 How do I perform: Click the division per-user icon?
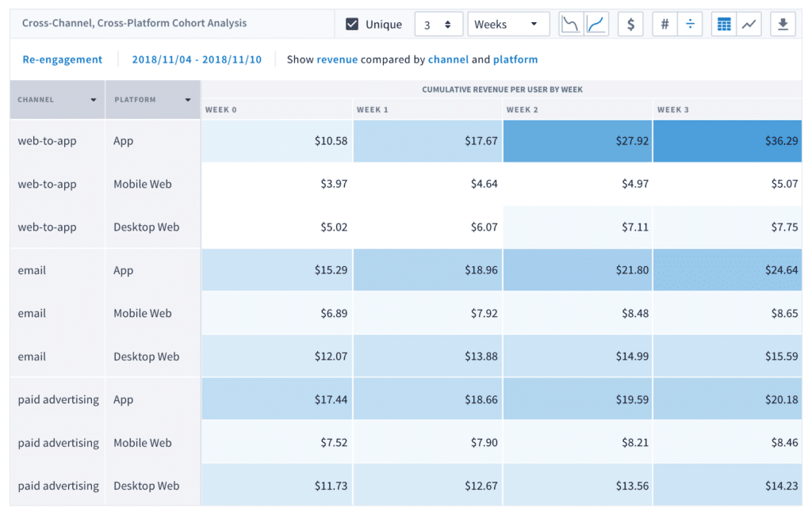coord(690,25)
